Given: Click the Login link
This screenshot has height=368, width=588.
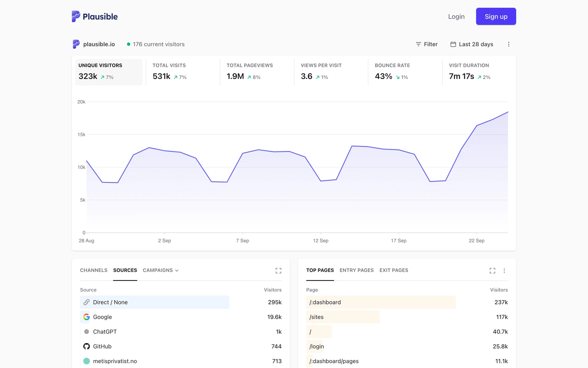Looking at the screenshot, I should (x=456, y=16).
